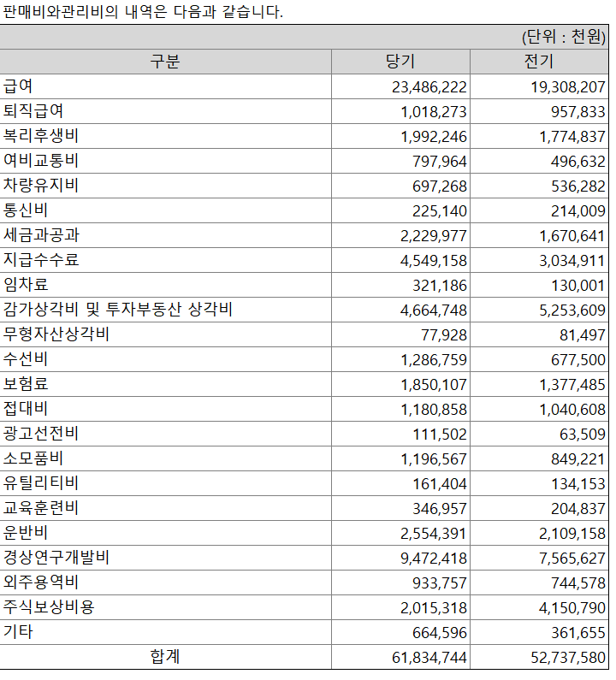This screenshot has height=680, width=616.
Task: Select the value 81,497
Action: pyautogui.click(x=582, y=334)
